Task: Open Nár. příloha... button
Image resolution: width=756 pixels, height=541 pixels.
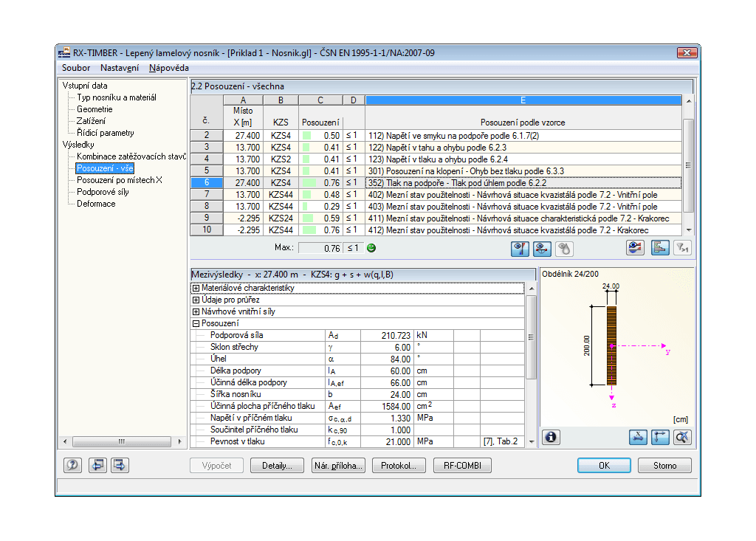Action: click(338, 465)
